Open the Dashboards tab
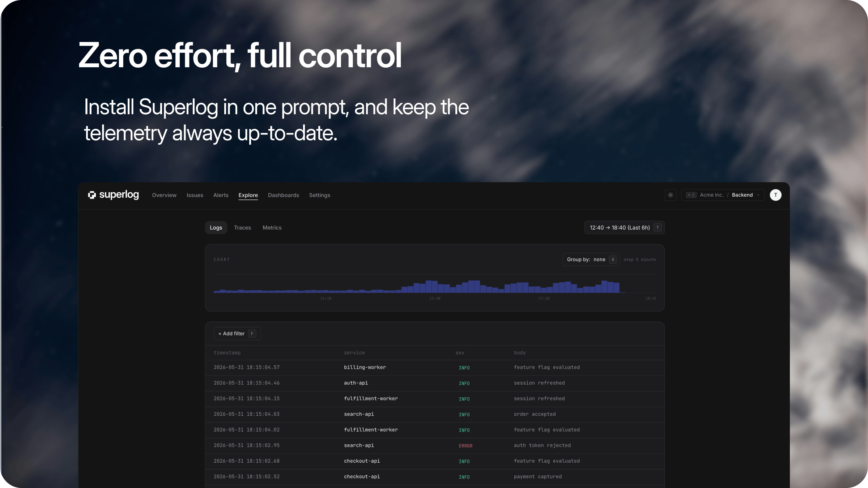The width and height of the screenshot is (868, 488). click(x=284, y=195)
